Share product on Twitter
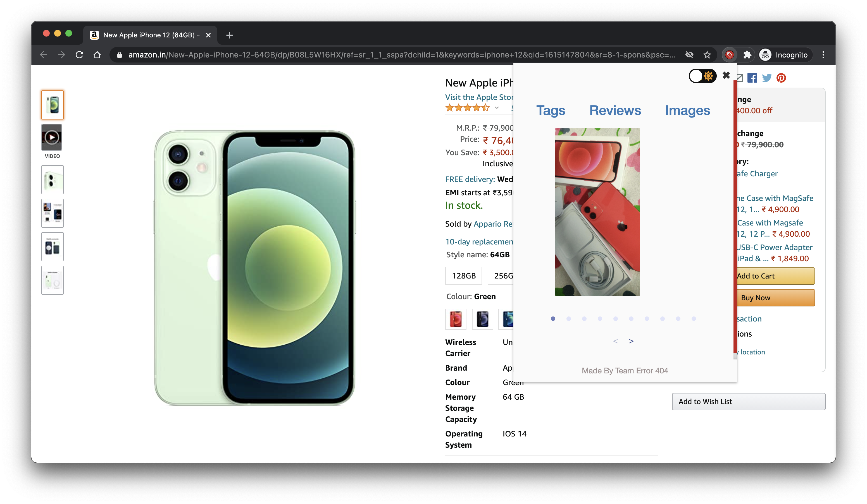Image resolution: width=867 pixels, height=504 pixels. point(766,78)
